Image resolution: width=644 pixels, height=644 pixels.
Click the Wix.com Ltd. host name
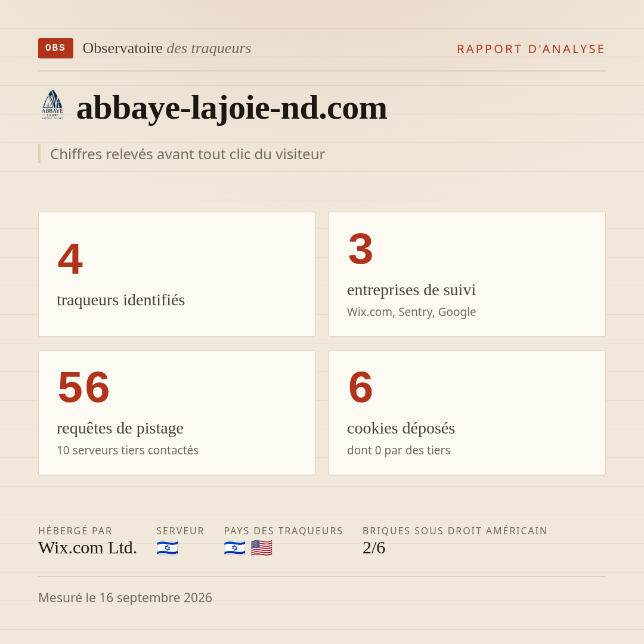88,547
